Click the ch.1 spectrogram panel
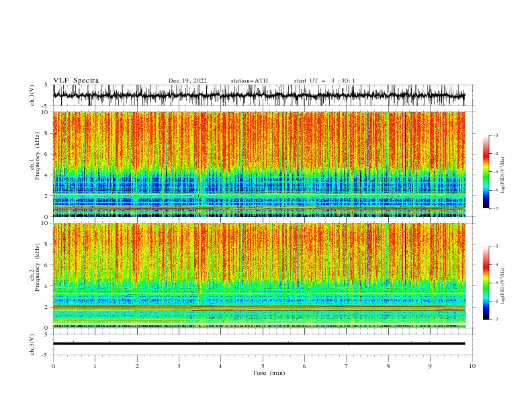Image resolution: width=532 pixels, height=411 pixels. (x=259, y=164)
